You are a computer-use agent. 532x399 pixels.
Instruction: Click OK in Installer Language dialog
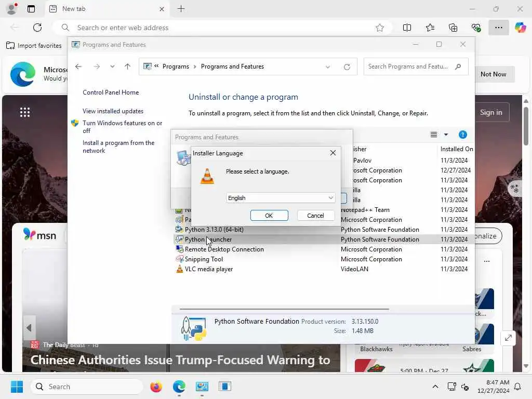point(269,216)
